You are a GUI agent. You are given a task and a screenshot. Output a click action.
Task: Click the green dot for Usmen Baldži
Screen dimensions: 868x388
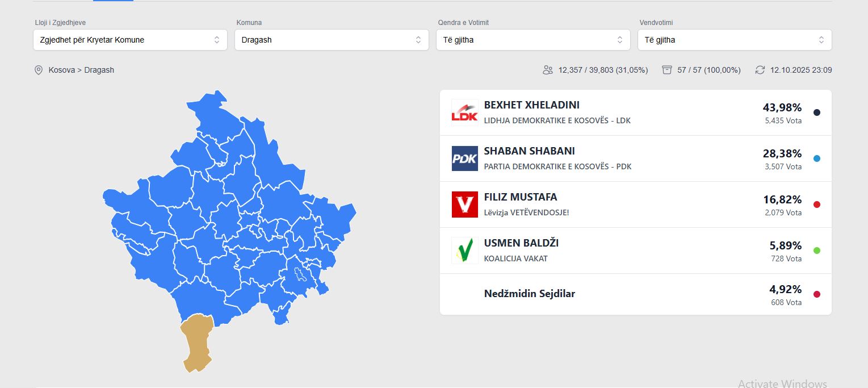(x=817, y=251)
